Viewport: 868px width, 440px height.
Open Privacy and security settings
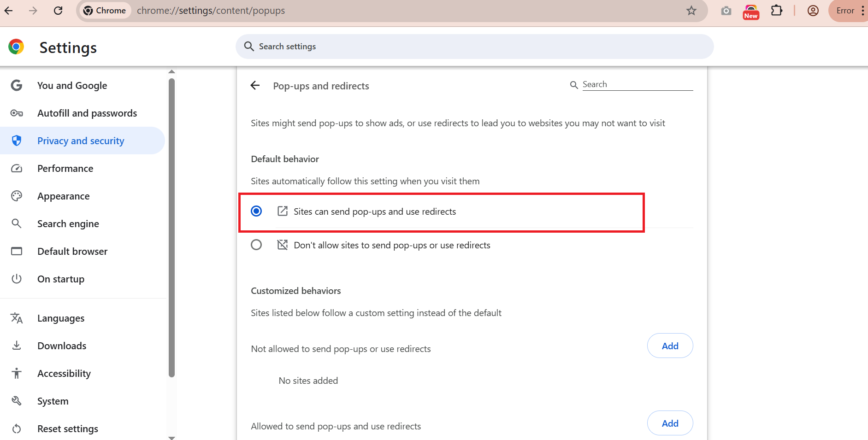coord(81,141)
